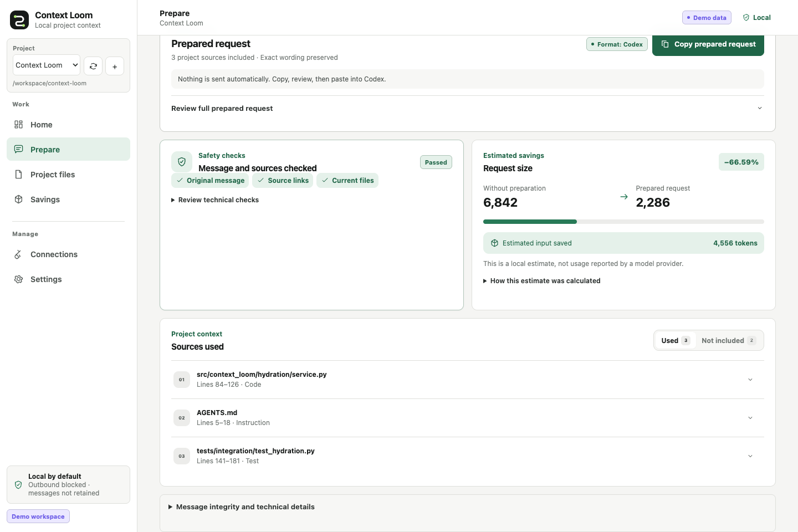Image resolution: width=798 pixels, height=532 pixels.
Task: Click the local estimate disclaimer text
Action: click(583, 264)
